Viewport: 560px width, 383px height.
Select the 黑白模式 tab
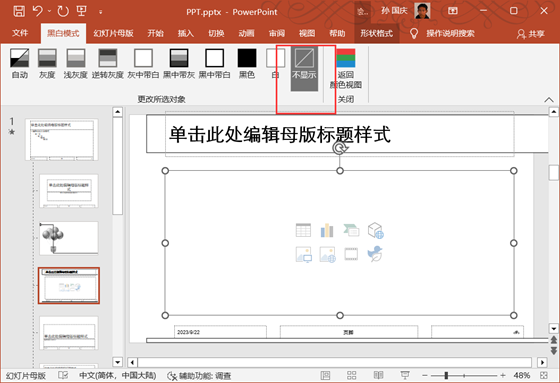pos(63,34)
